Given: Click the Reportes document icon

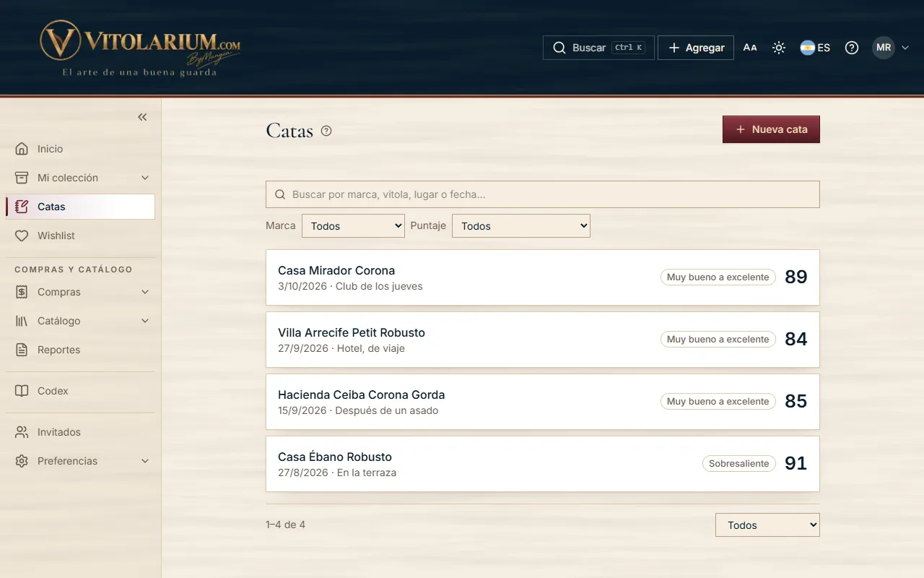Looking at the screenshot, I should pos(22,350).
